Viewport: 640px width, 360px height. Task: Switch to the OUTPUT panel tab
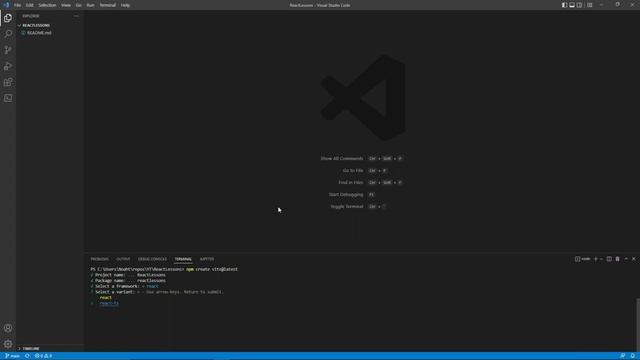click(x=123, y=259)
